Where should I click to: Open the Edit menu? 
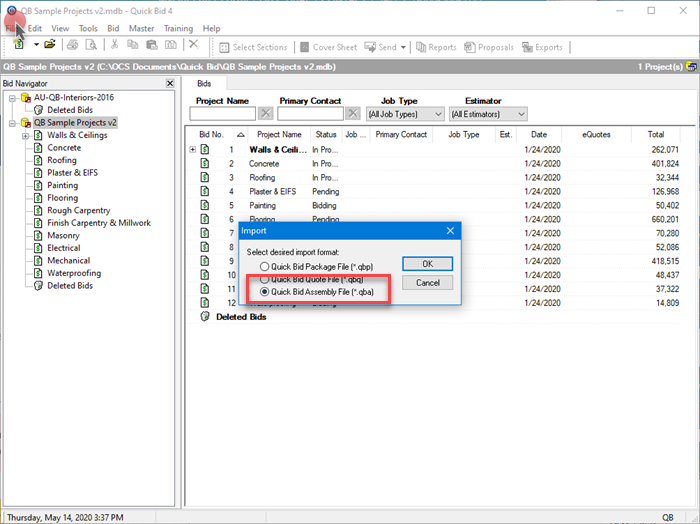pos(34,29)
